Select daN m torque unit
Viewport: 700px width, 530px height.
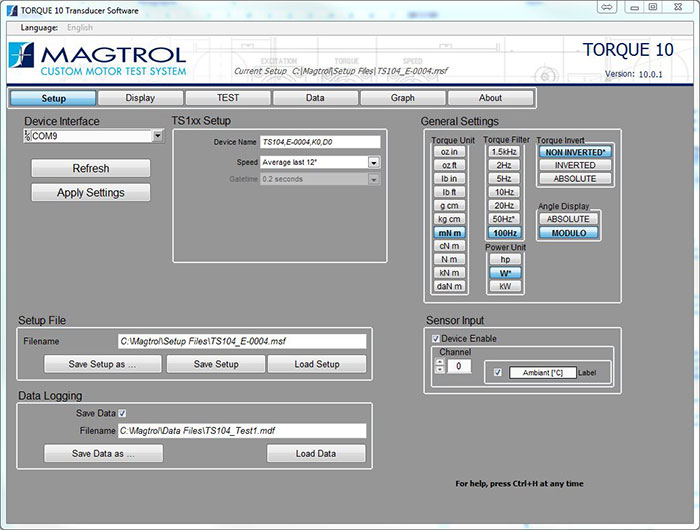pos(450,286)
